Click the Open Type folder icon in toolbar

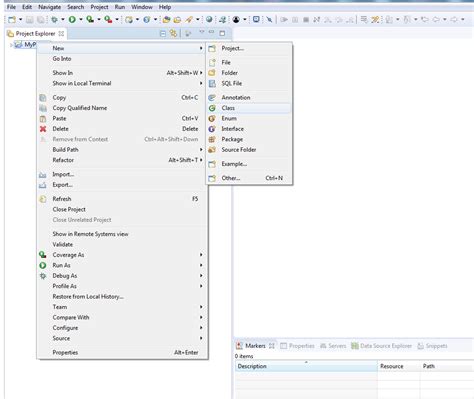(x=166, y=20)
